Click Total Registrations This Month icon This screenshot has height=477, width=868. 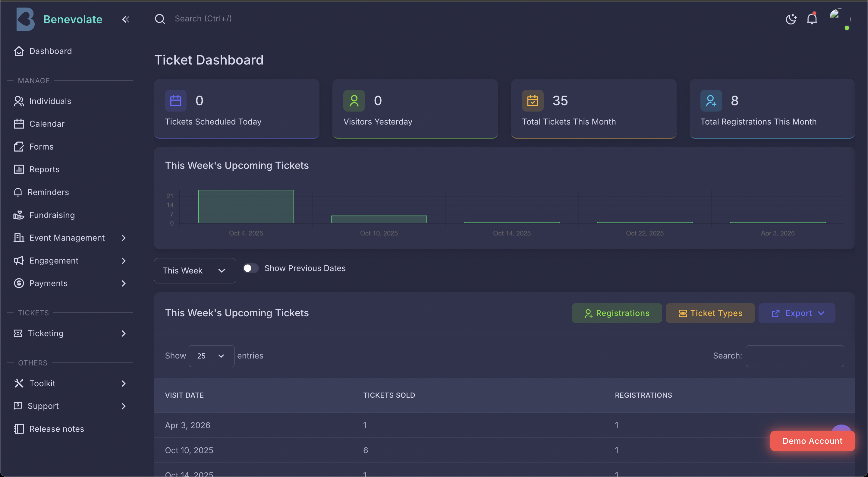tap(711, 100)
